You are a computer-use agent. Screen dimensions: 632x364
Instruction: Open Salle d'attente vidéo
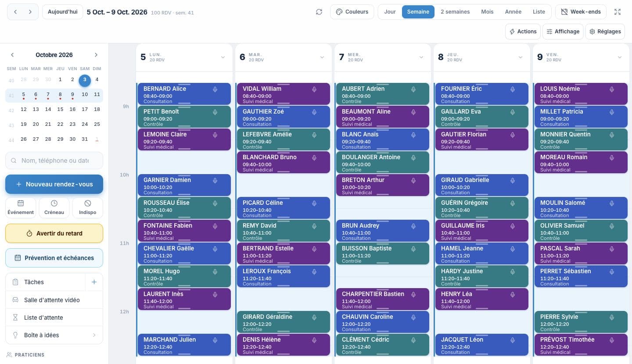[54, 300]
